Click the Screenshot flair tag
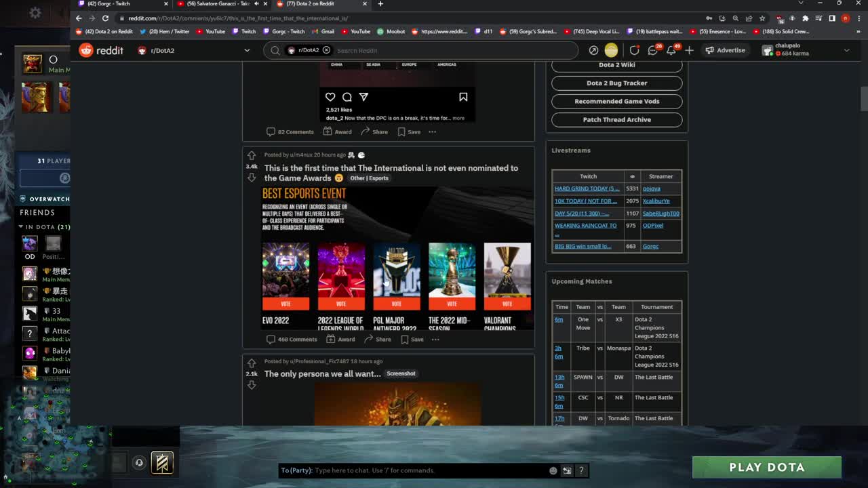This screenshot has height=488, width=868. [401, 373]
